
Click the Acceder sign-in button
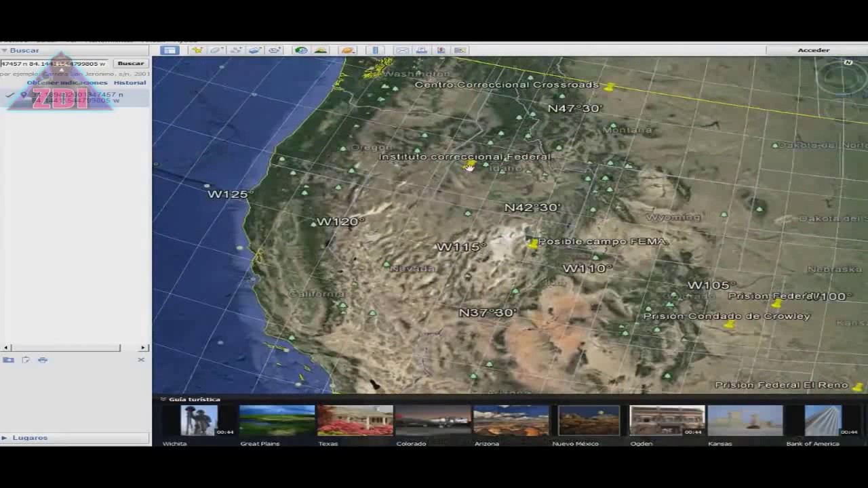tap(813, 50)
